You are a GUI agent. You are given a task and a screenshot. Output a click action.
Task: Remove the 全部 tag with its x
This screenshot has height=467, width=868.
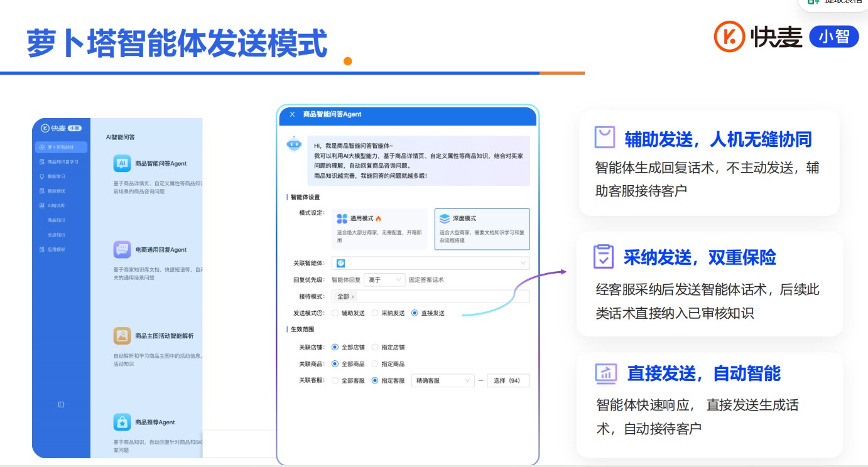(x=353, y=297)
